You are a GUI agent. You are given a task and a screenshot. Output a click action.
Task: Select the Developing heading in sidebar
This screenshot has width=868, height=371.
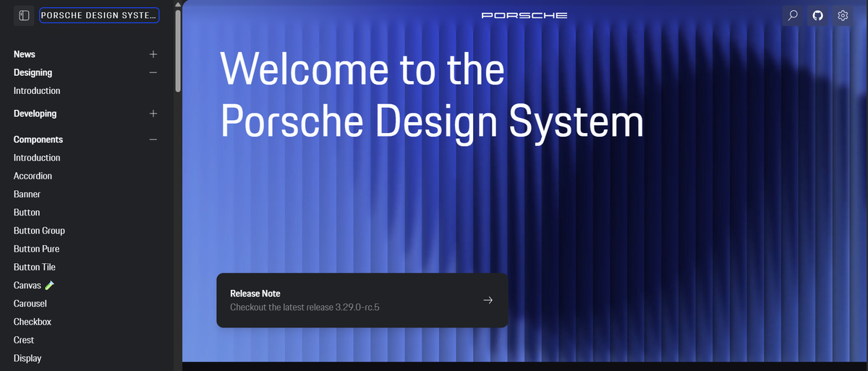35,114
